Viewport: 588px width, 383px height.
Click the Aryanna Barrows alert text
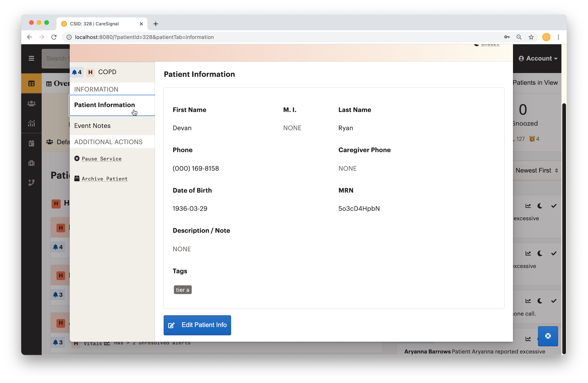(475, 352)
